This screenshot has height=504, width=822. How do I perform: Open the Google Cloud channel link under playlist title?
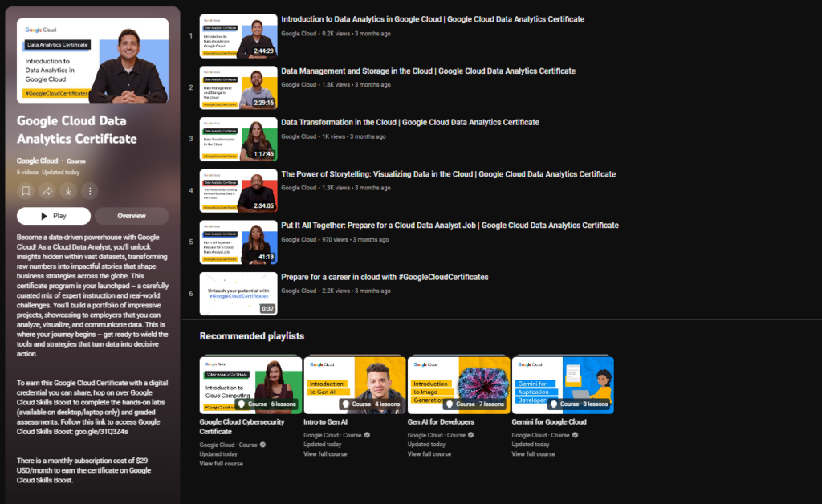(37, 161)
